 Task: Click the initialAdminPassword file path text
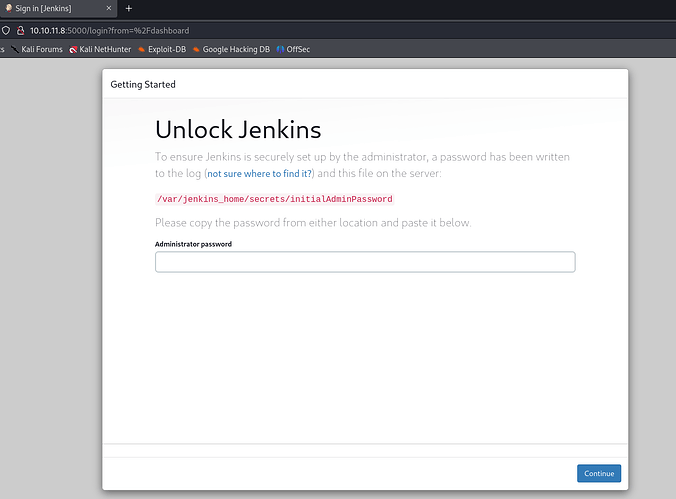click(275, 199)
